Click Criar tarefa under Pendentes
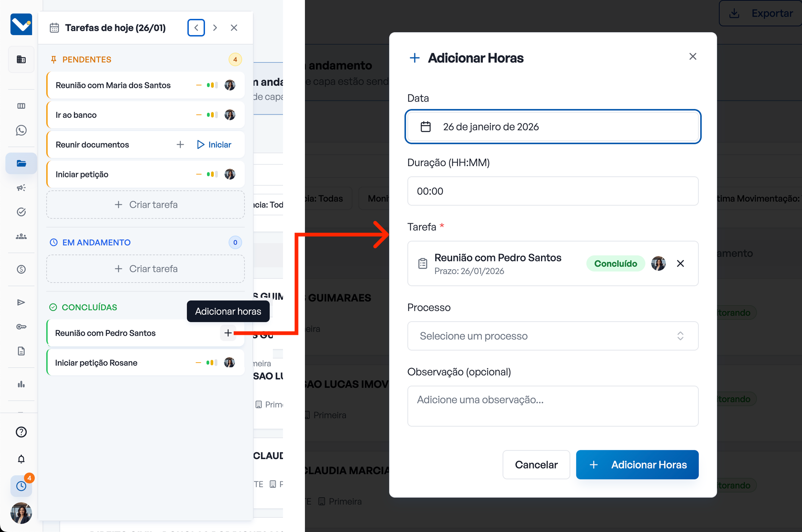 pyautogui.click(x=146, y=205)
